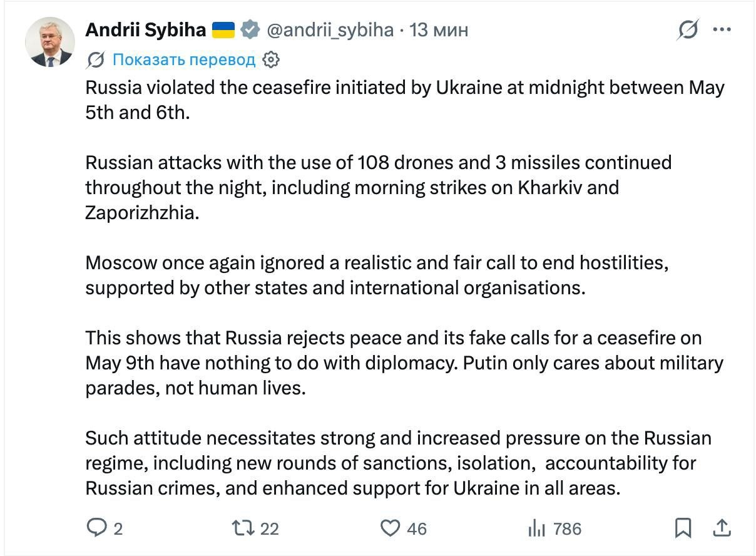This screenshot has height=556, width=756.
Task: View post analytics bar chart icon
Action: click(x=537, y=528)
